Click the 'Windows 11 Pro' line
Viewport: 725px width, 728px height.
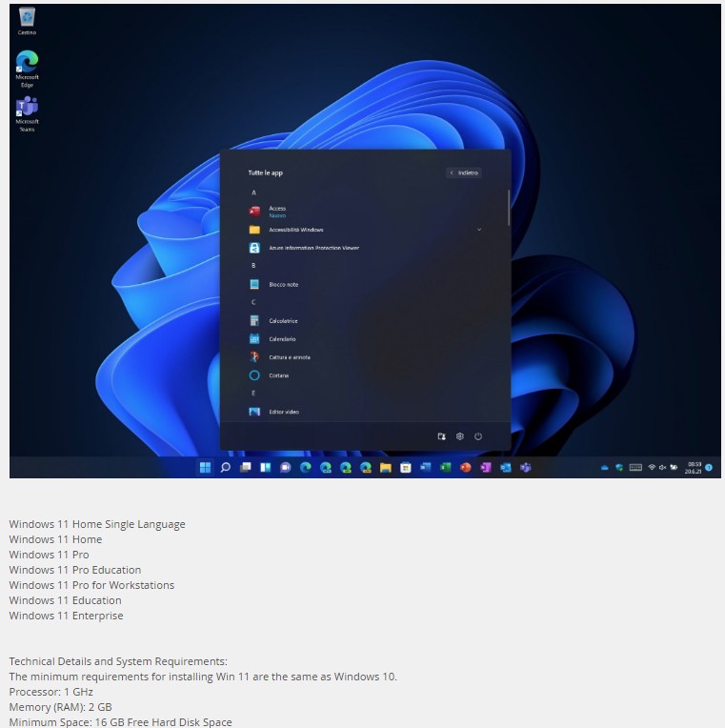click(x=49, y=555)
